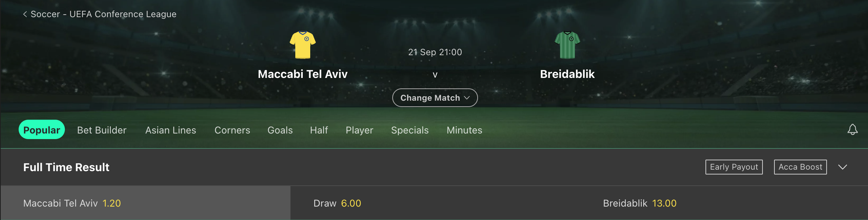Go back using the Soccer arrow icon
Screen dimensions: 868x220
(x=25, y=14)
